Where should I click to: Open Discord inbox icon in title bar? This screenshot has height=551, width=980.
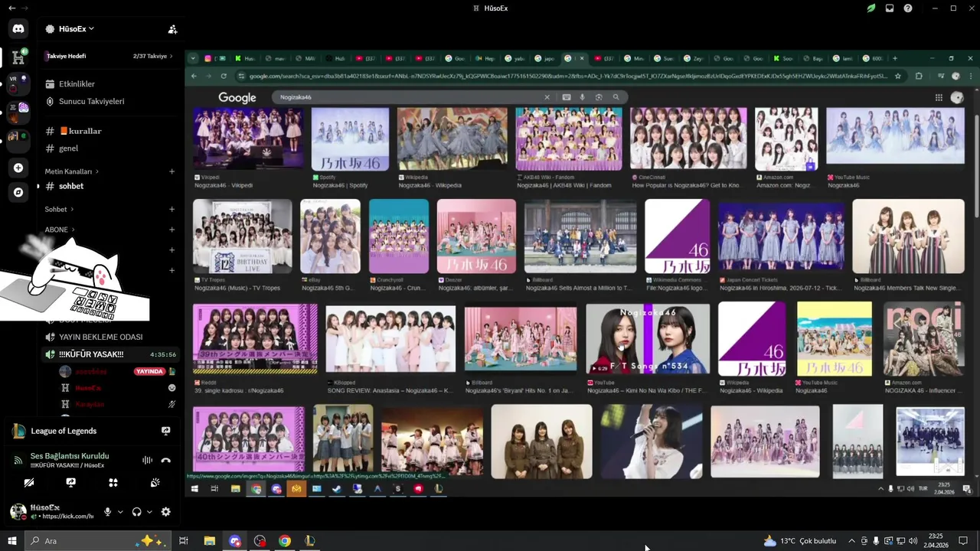(x=890, y=8)
